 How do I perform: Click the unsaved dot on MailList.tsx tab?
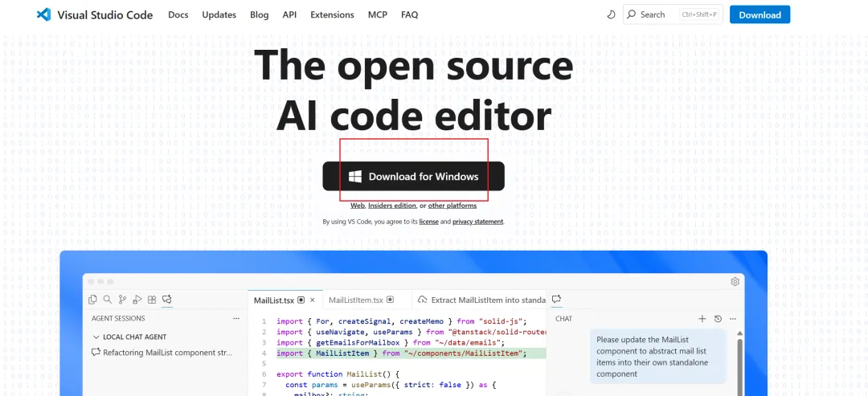point(301,300)
